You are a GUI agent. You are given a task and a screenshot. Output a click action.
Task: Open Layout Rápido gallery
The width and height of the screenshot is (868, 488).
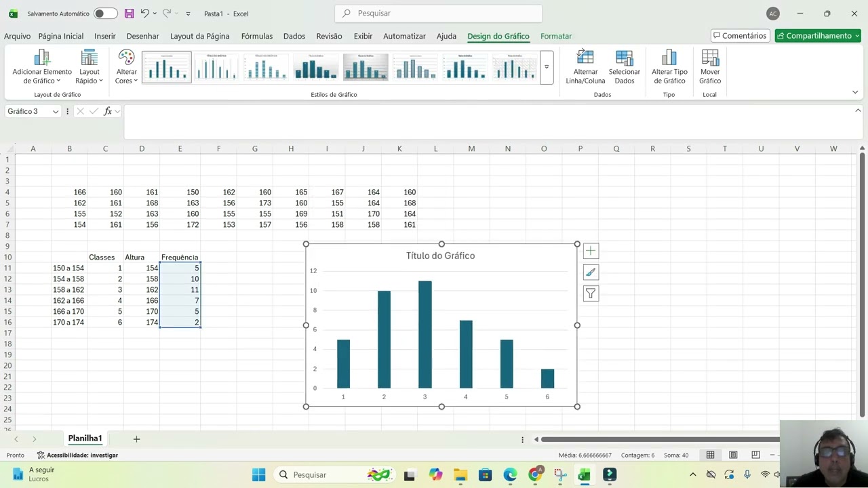click(x=90, y=67)
